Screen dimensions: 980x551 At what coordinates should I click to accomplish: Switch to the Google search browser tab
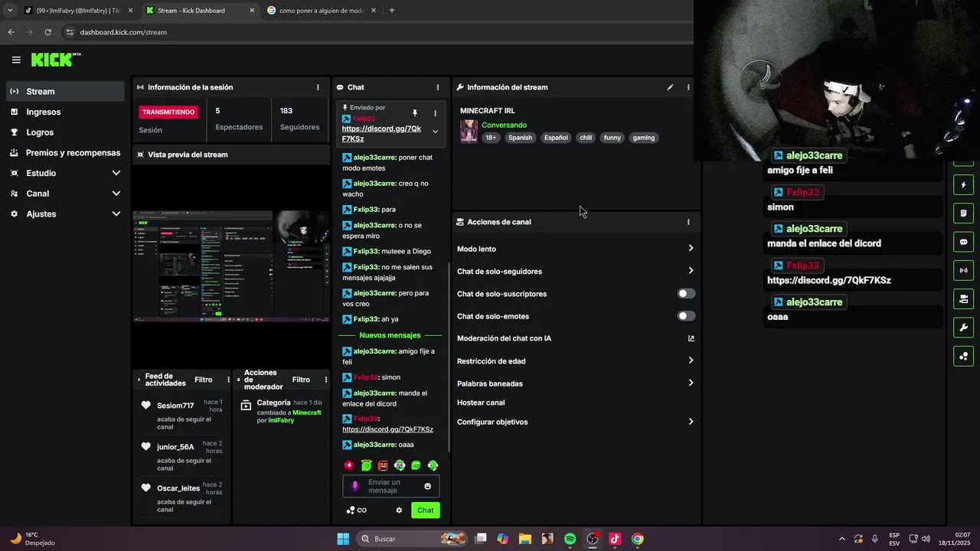tap(320, 11)
